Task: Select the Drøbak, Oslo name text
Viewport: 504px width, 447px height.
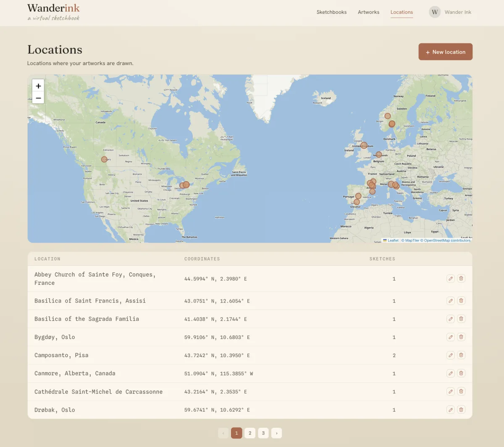Action: (x=55, y=410)
